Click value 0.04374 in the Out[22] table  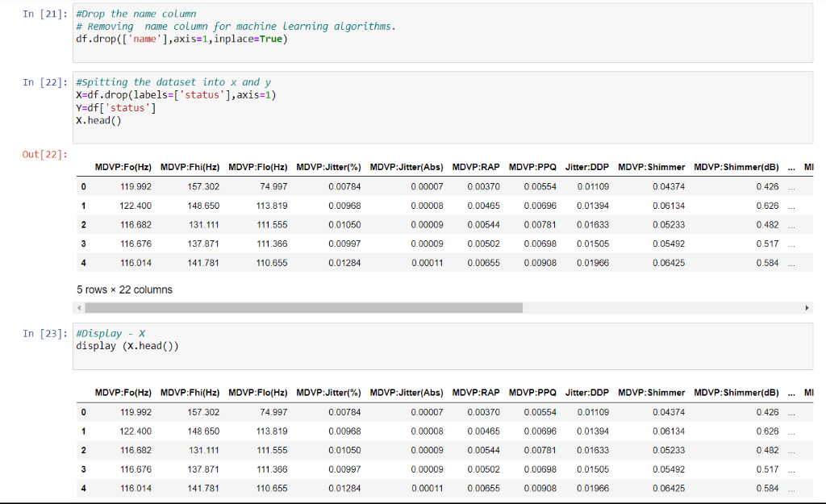pyautogui.click(x=669, y=187)
